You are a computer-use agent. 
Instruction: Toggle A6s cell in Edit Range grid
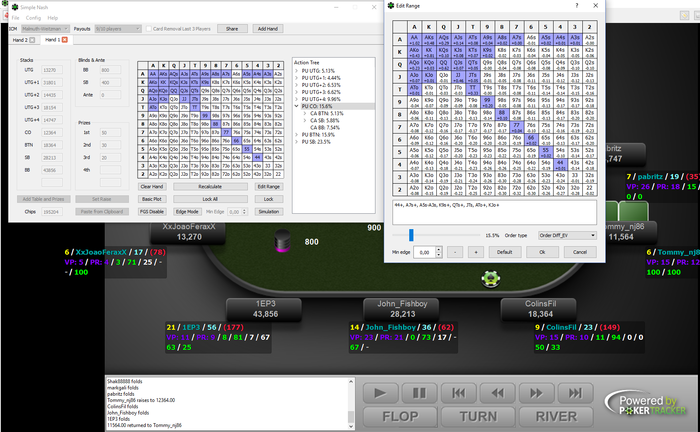coord(531,40)
